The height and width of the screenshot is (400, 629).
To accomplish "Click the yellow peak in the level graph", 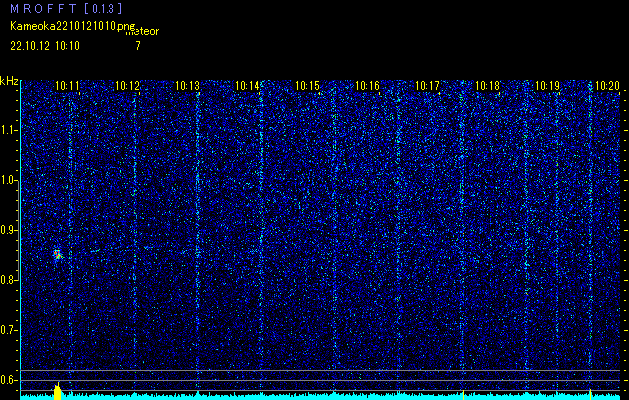I will click(x=57, y=391).
